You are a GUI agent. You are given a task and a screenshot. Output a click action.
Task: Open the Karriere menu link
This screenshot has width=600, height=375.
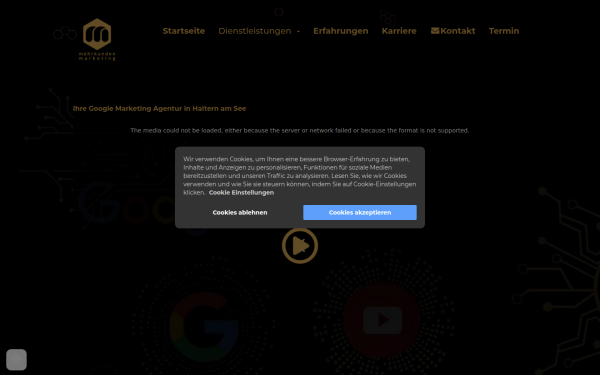point(399,31)
